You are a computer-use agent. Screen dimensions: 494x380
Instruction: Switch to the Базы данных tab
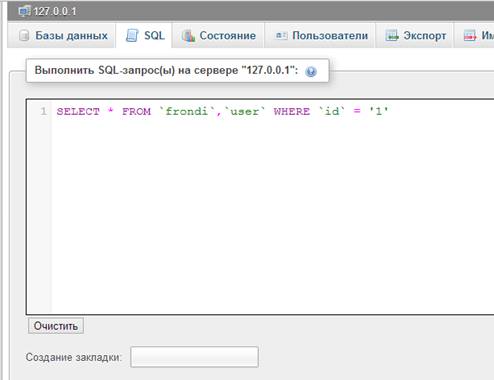point(62,35)
